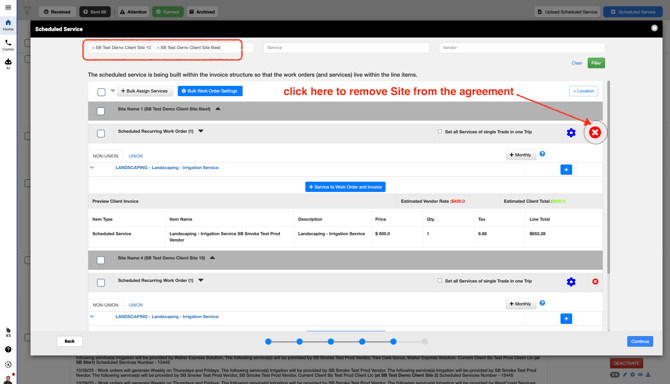This screenshot has height=384, width=670.
Task: Select NON-UNION tab under Site Name 4
Action: (x=106, y=305)
